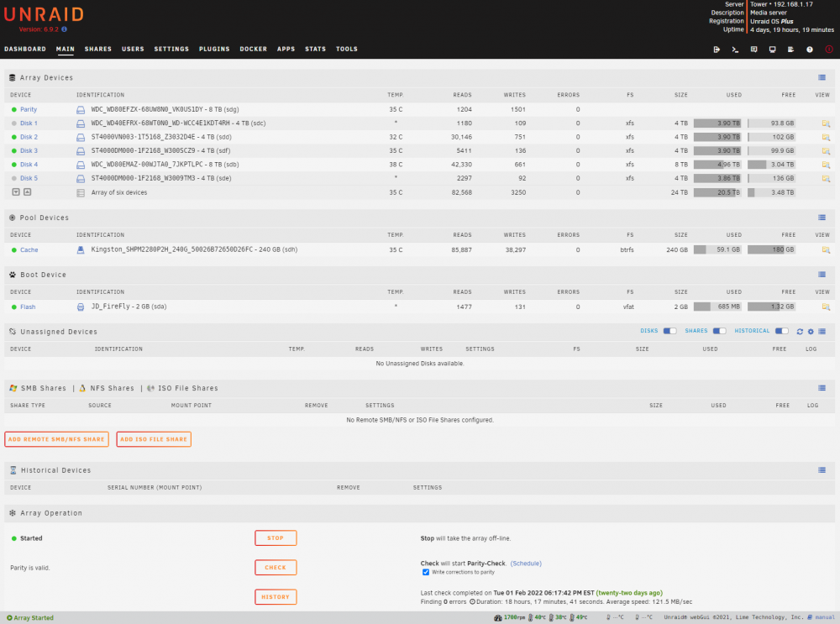Click the Array of six devices icon

tap(81, 193)
